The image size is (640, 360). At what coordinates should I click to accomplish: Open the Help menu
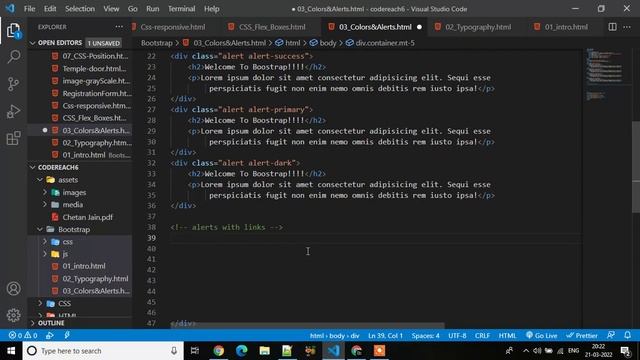[211, 9]
